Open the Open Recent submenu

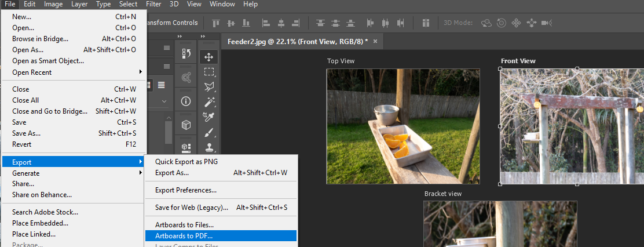pos(73,72)
